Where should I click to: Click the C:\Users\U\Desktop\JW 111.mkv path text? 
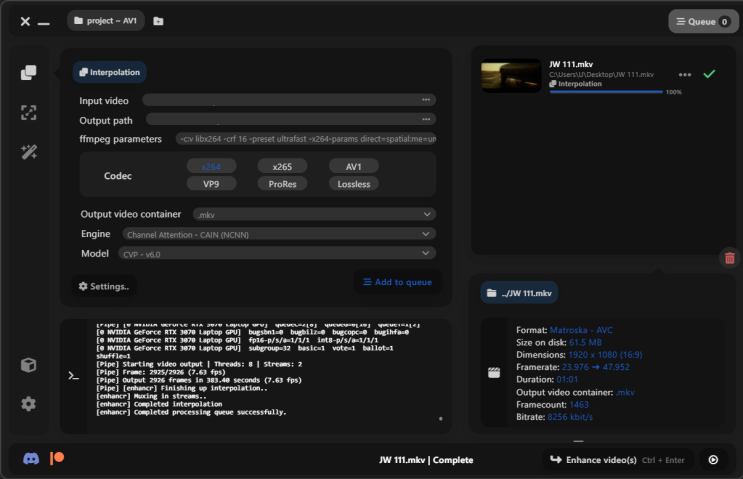coord(601,74)
